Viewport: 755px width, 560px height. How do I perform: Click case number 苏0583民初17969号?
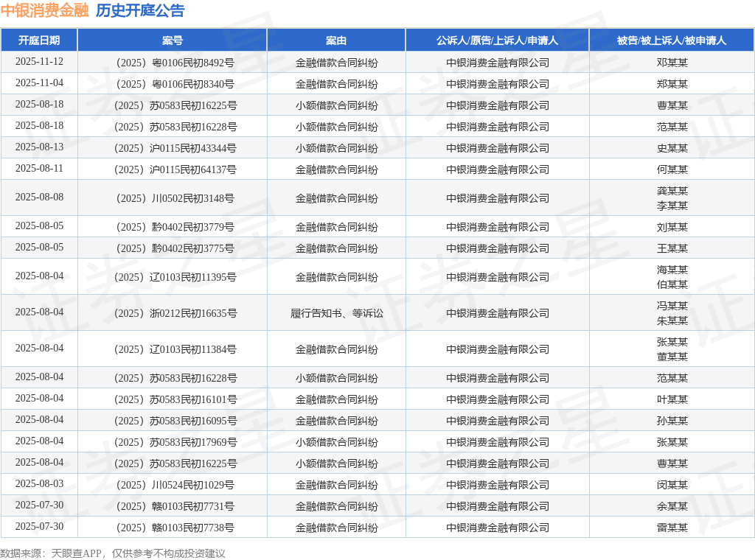(x=175, y=442)
